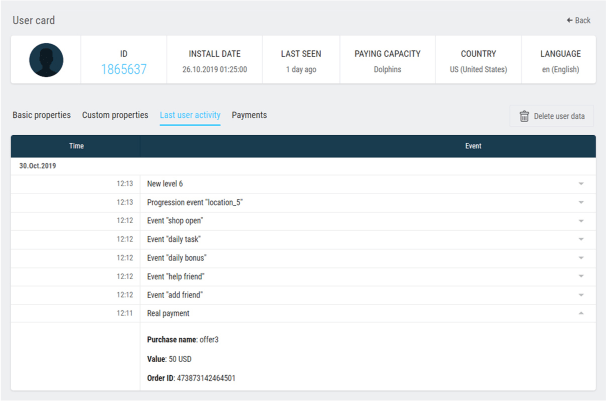The width and height of the screenshot is (606, 401).
Task: Open the Custom properties tab
Action: [x=115, y=115]
